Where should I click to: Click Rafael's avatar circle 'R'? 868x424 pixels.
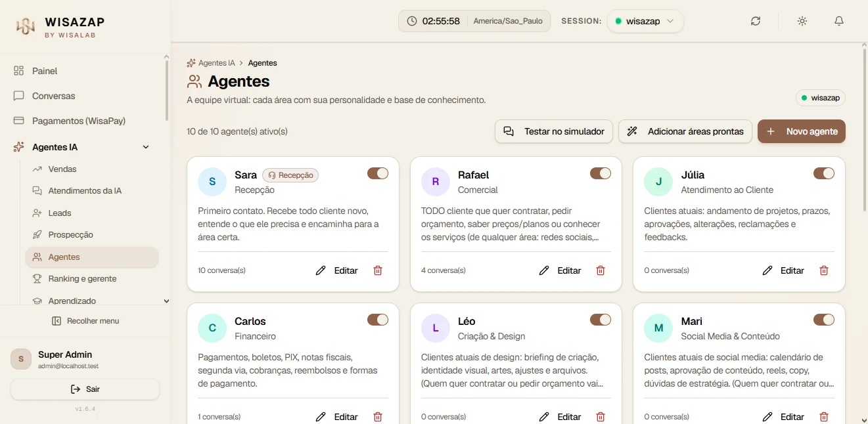coord(435,182)
